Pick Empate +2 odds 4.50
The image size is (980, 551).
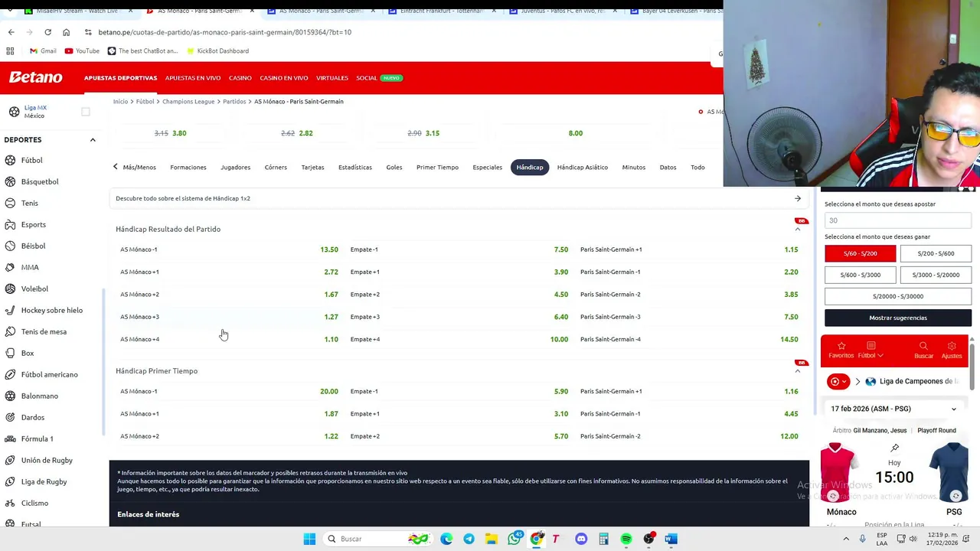click(x=459, y=295)
